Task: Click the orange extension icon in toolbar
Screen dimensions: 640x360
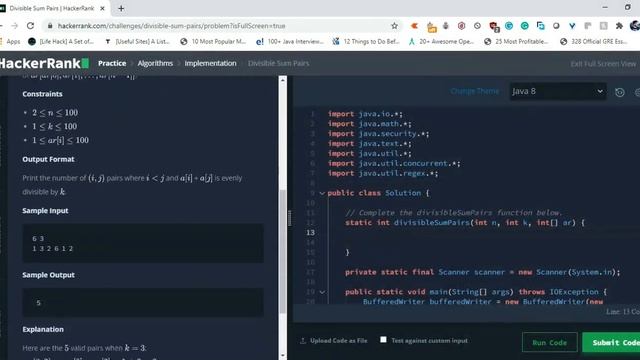Action: (414, 26)
